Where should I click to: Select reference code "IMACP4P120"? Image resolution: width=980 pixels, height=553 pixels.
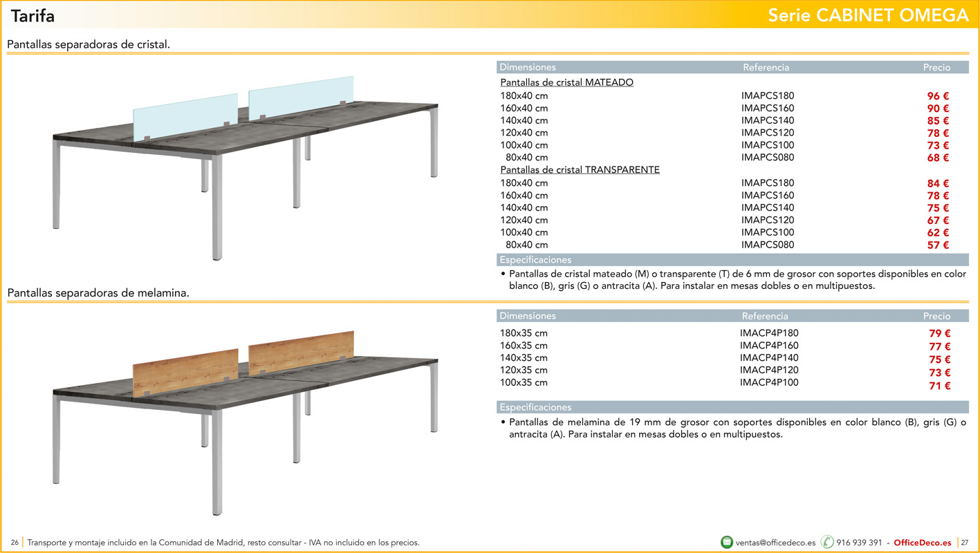[x=769, y=371]
